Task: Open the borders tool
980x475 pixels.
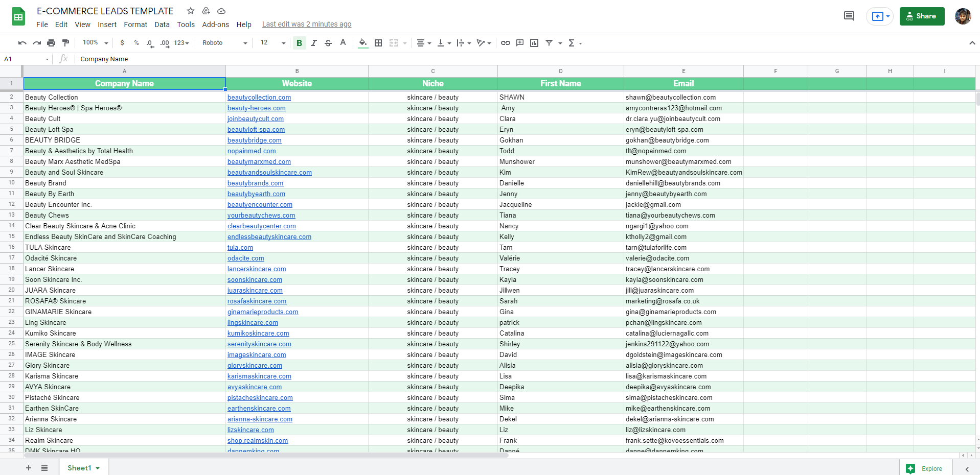Action: click(x=378, y=43)
